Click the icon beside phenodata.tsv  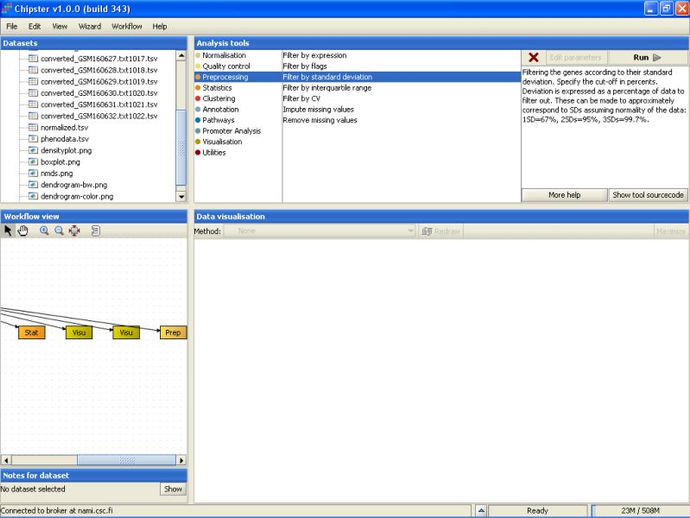coord(33,139)
